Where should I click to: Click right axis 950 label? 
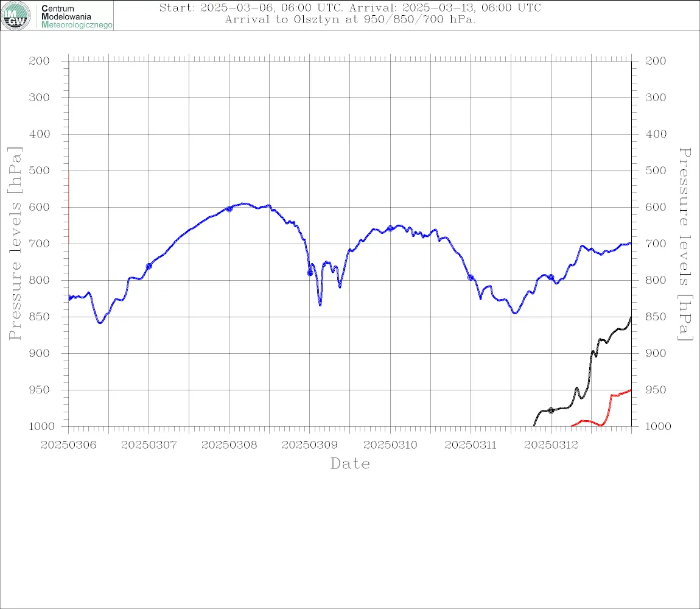[656, 390]
